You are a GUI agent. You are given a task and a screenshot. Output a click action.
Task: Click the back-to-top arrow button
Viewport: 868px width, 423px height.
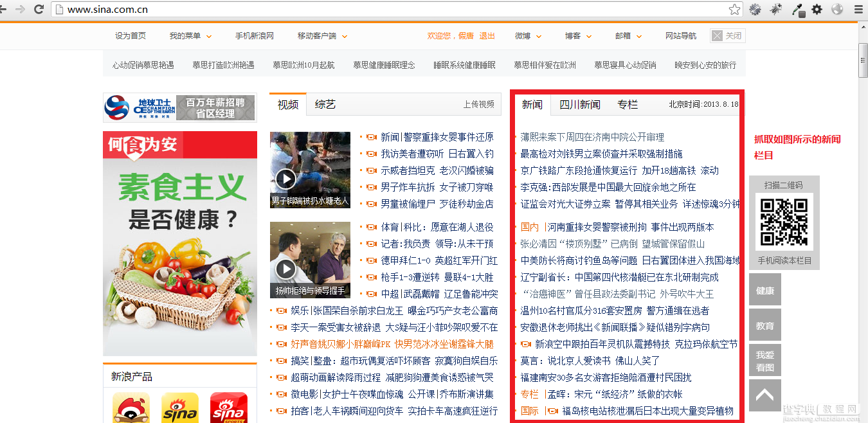point(765,395)
